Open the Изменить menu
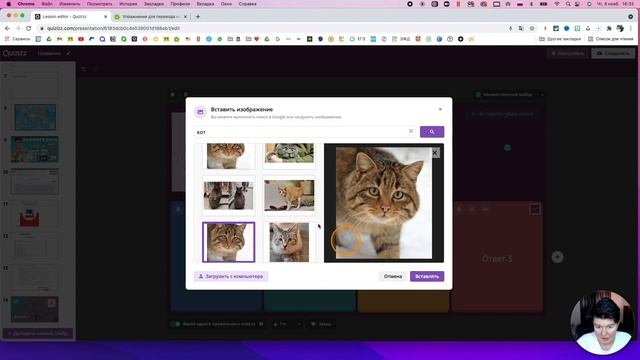 click(x=69, y=4)
